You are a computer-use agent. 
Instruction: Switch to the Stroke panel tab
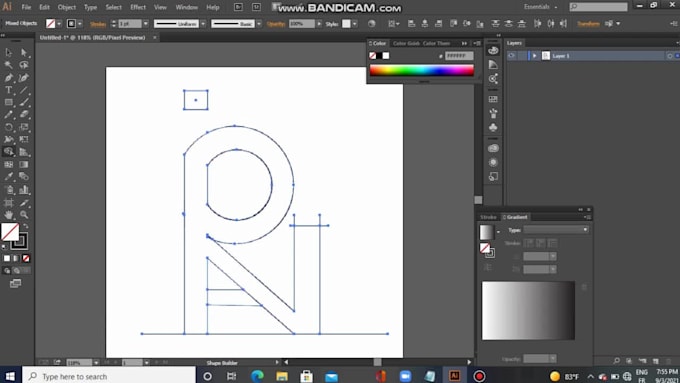coord(488,217)
